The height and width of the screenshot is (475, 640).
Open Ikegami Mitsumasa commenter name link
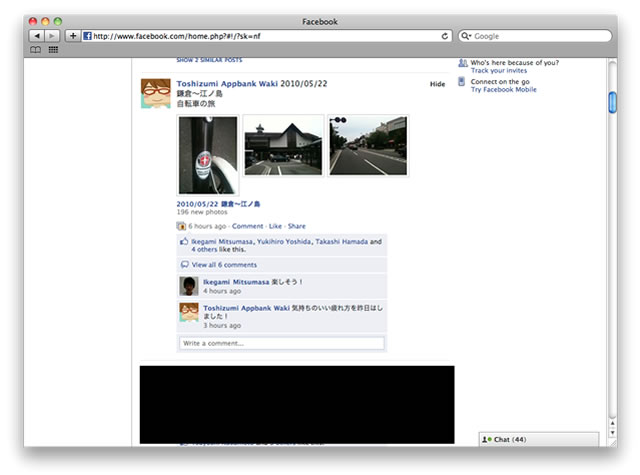tap(236, 282)
